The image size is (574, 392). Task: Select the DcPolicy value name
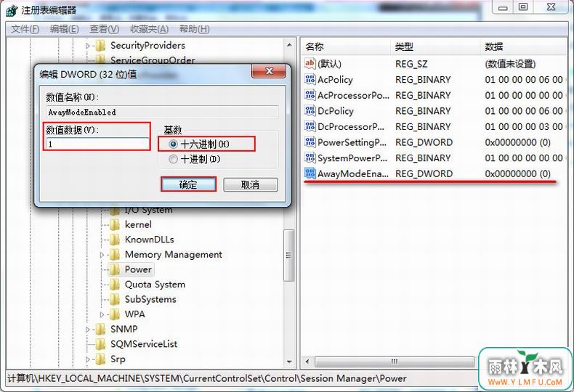[x=336, y=111]
